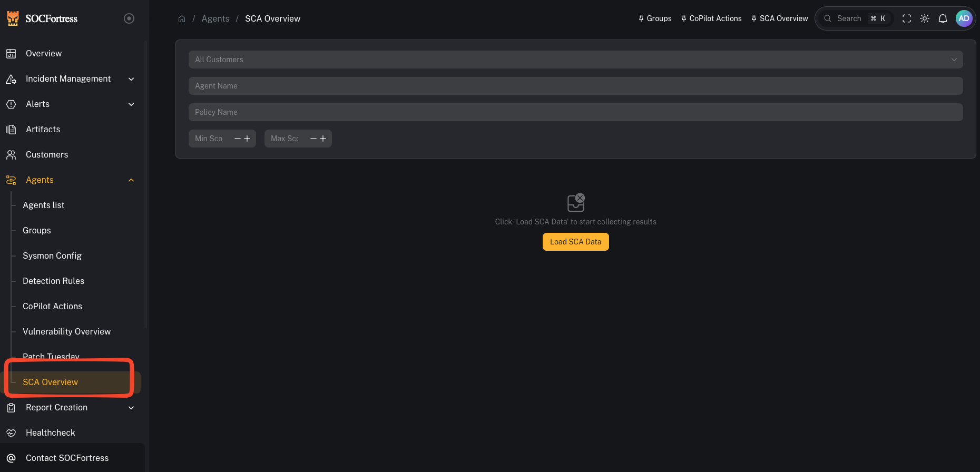Open pinned CoPilot Actions shortcut
This screenshot has height=472, width=980.
pyautogui.click(x=711, y=18)
